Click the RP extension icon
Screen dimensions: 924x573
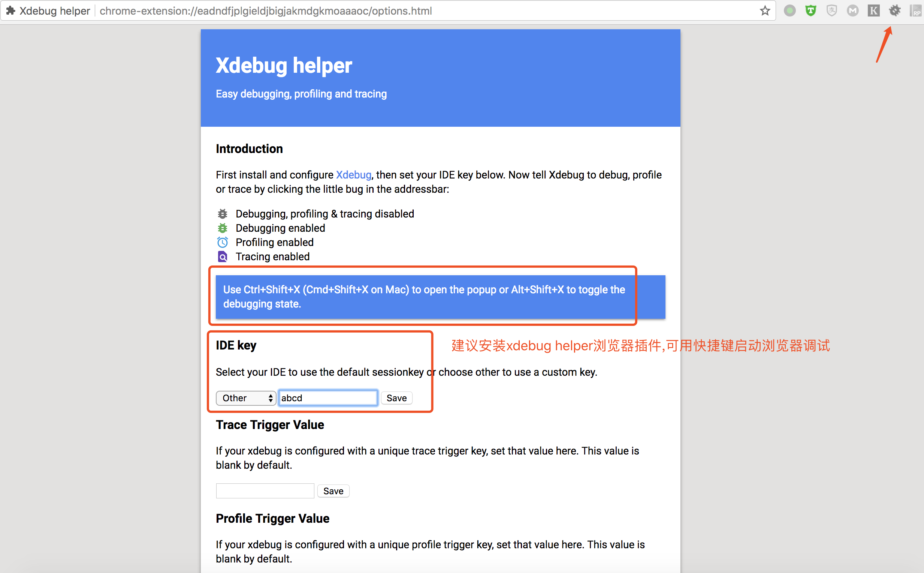click(x=916, y=10)
